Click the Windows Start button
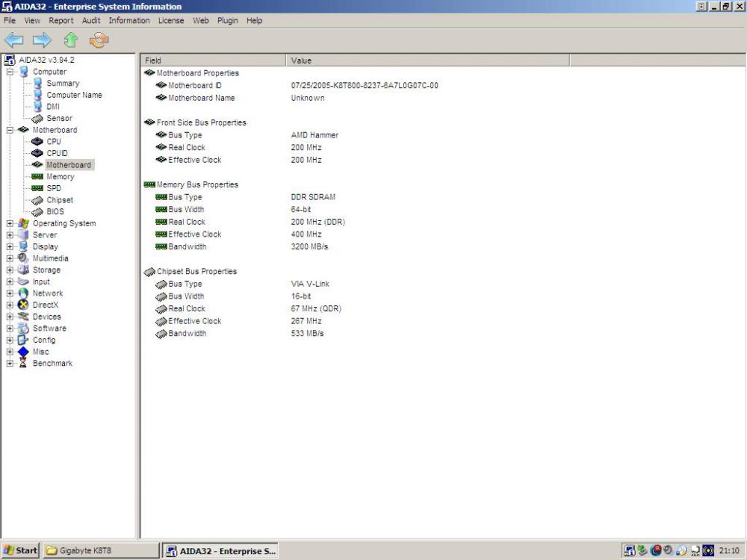This screenshot has width=747, height=560. (21, 551)
